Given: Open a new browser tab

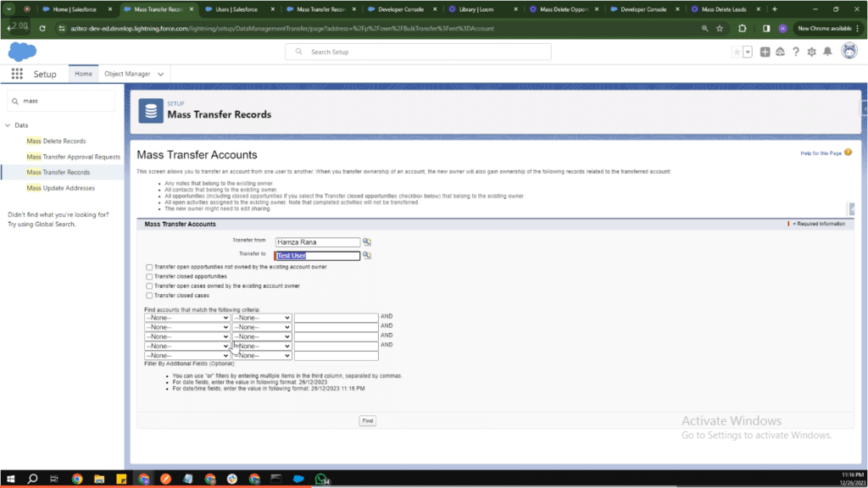Looking at the screenshot, I should (x=775, y=9).
